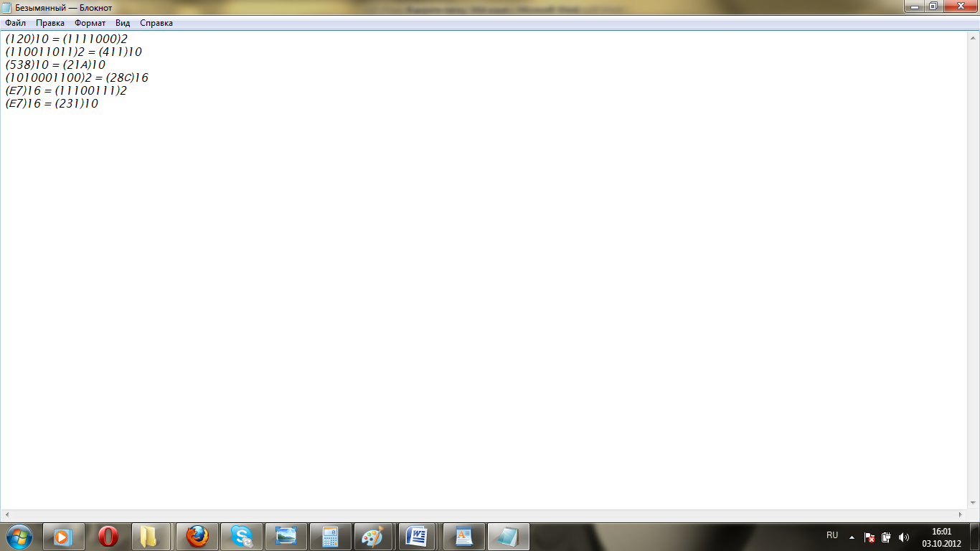Close the Notepad window

[x=959, y=6]
